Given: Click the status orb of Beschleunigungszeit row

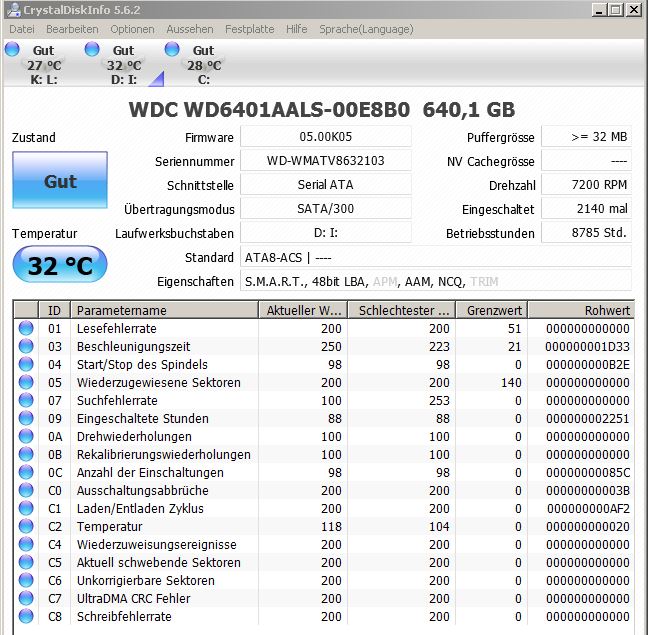Looking at the screenshot, I should [x=26, y=346].
